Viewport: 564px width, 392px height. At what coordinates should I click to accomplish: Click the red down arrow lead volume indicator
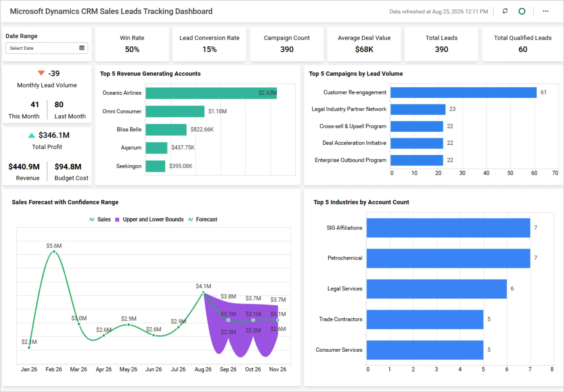click(41, 73)
